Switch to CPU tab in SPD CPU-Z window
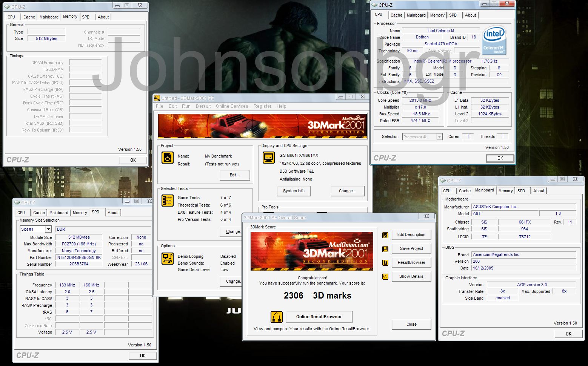Viewport: 588px width, 366px height. (x=21, y=213)
